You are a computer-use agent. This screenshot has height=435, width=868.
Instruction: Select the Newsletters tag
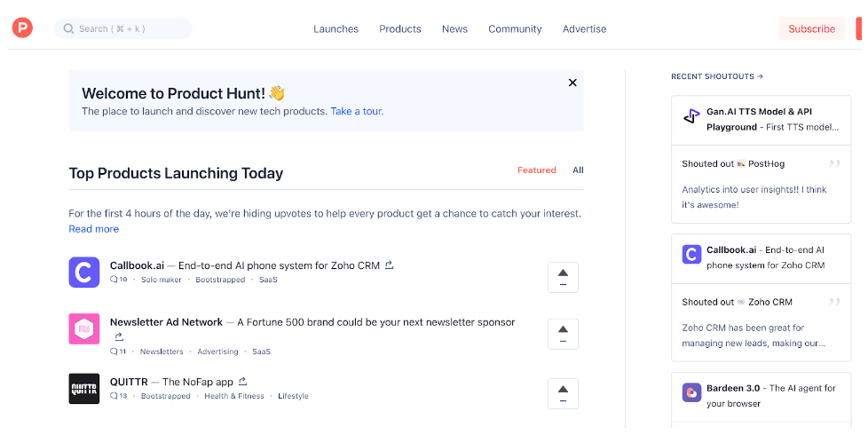click(162, 352)
